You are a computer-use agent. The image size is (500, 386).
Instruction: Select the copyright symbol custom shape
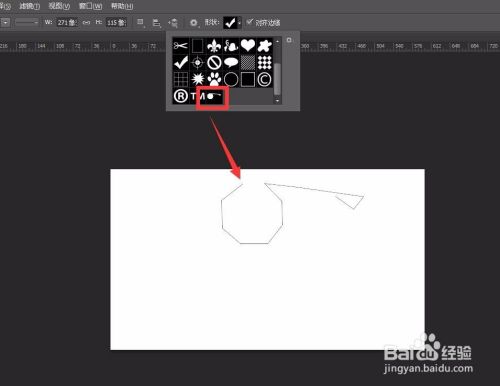[x=265, y=79]
